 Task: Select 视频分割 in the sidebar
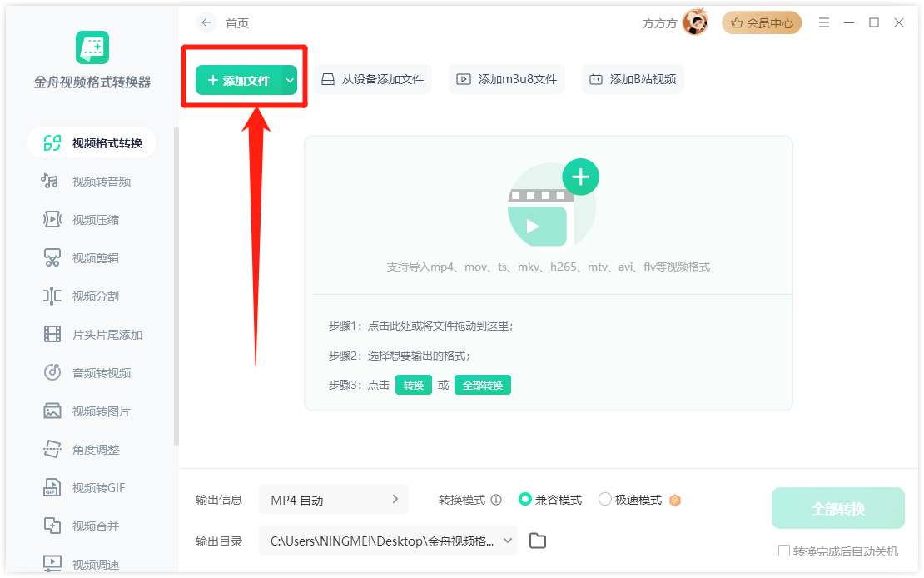pyautogui.click(x=92, y=296)
